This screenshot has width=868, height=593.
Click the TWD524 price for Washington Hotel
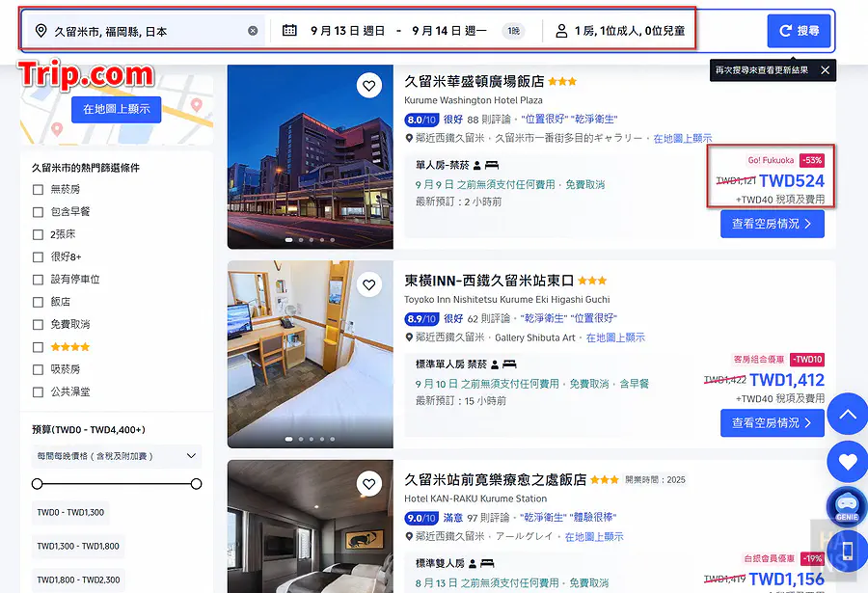pos(792,181)
